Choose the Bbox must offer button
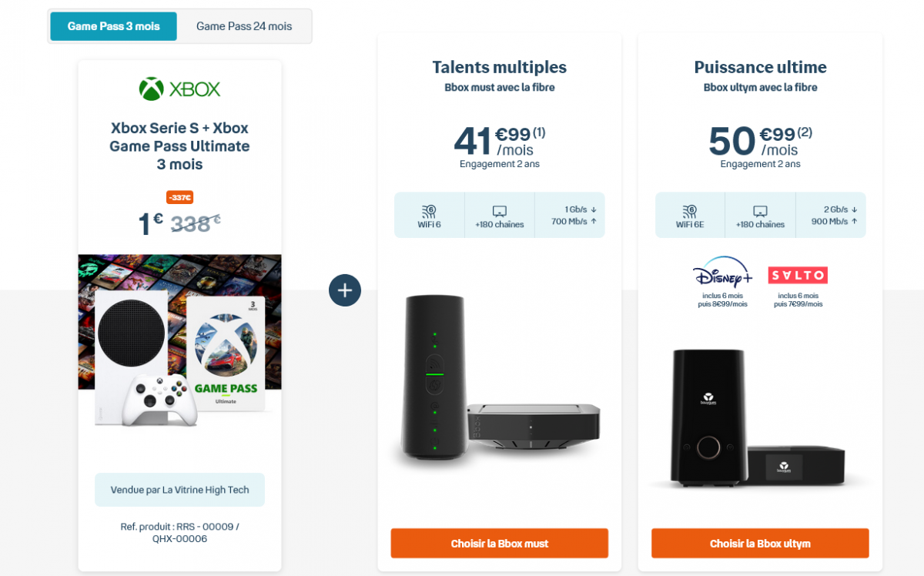The image size is (924, 576). click(x=499, y=543)
